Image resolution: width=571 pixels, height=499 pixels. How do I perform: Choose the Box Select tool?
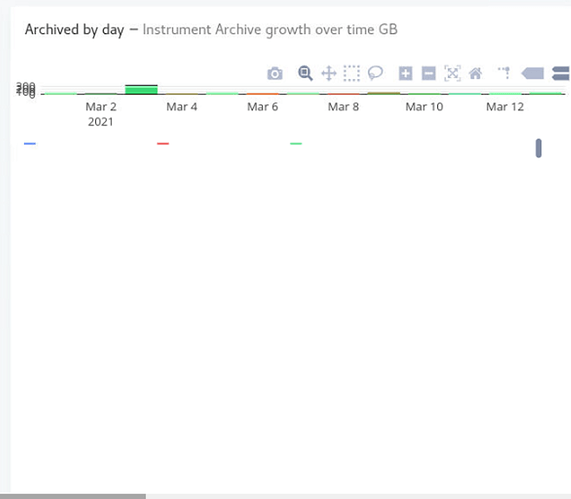[351, 73]
